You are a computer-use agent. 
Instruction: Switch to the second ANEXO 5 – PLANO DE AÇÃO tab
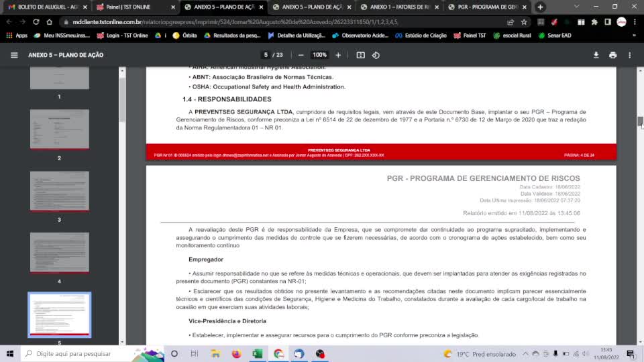312,7
